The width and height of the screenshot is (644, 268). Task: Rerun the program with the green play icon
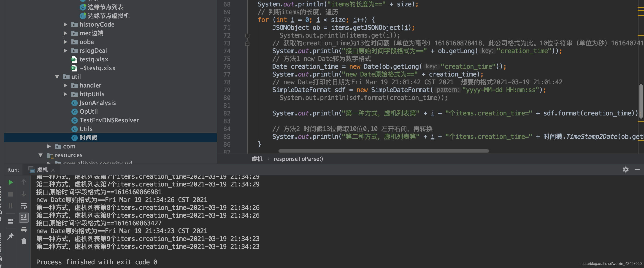tap(11, 182)
